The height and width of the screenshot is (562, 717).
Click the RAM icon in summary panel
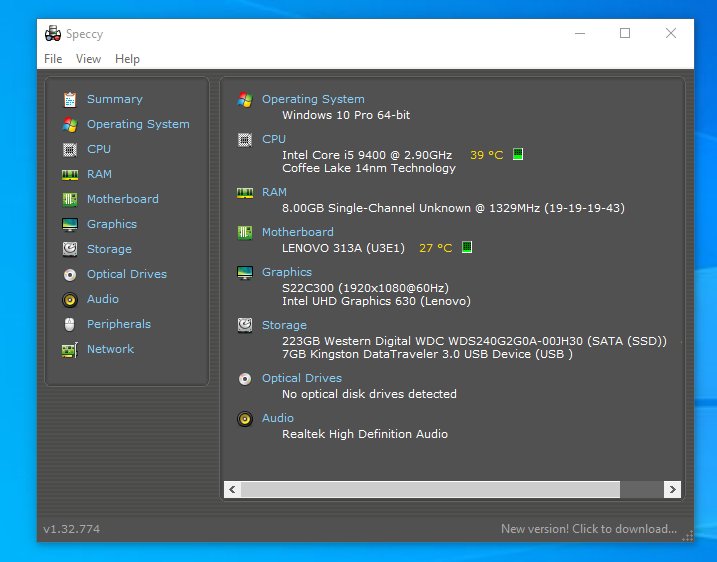pos(245,193)
